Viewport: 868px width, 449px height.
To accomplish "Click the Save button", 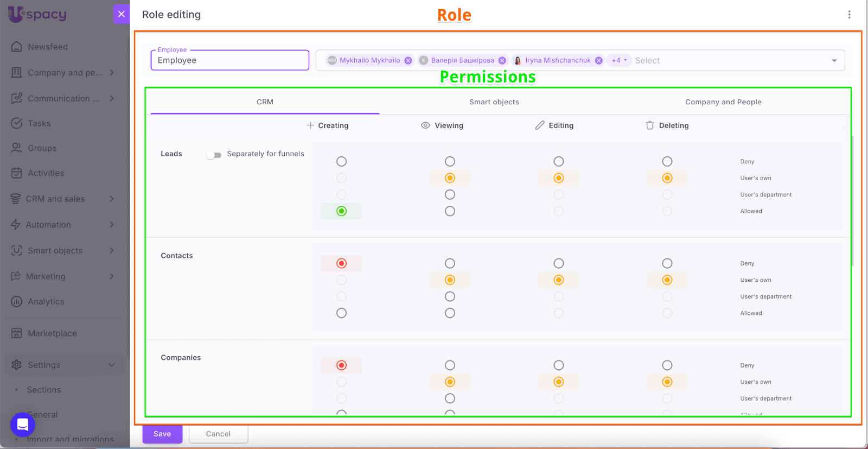I will click(162, 434).
